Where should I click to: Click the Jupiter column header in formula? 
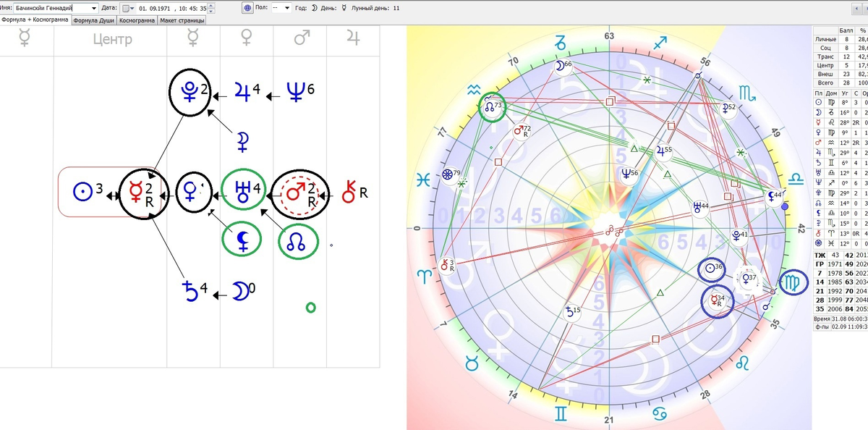pos(352,39)
